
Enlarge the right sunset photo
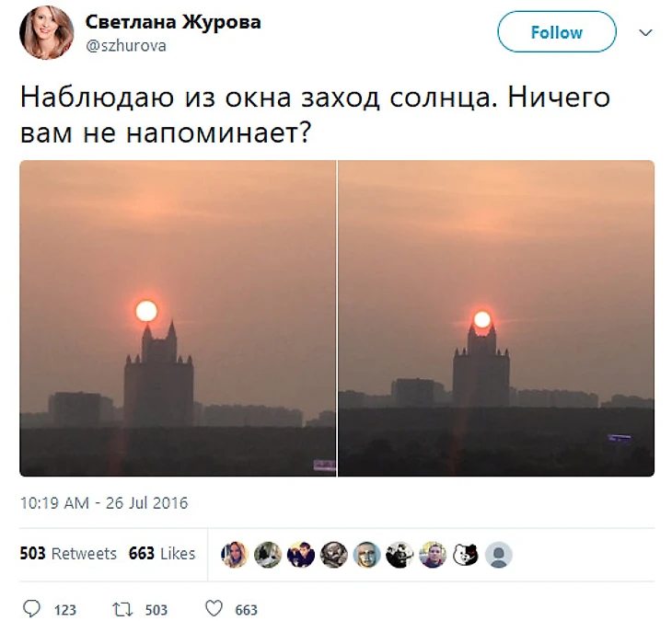496,318
